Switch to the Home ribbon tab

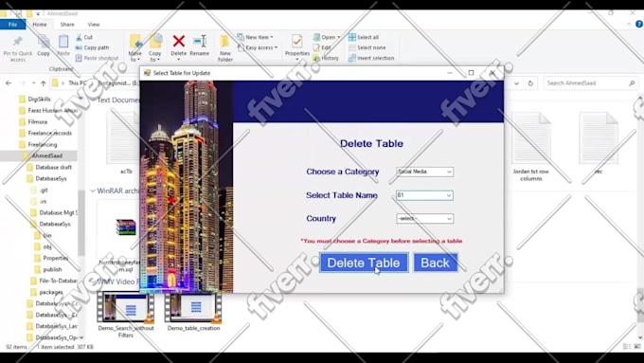click(x=40, y=25)
